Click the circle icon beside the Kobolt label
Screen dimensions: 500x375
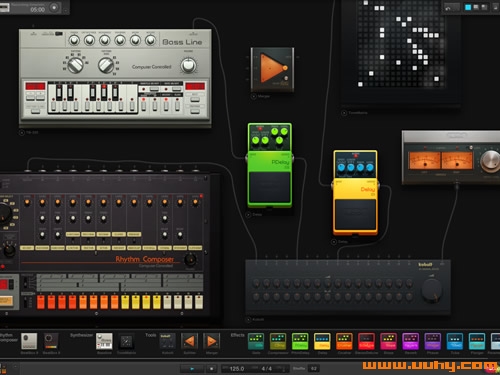[x=248, y=319]
